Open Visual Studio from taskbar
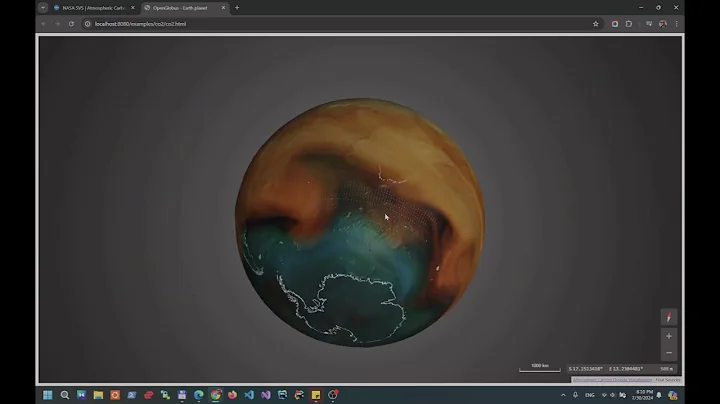 [x=266, y=395]
